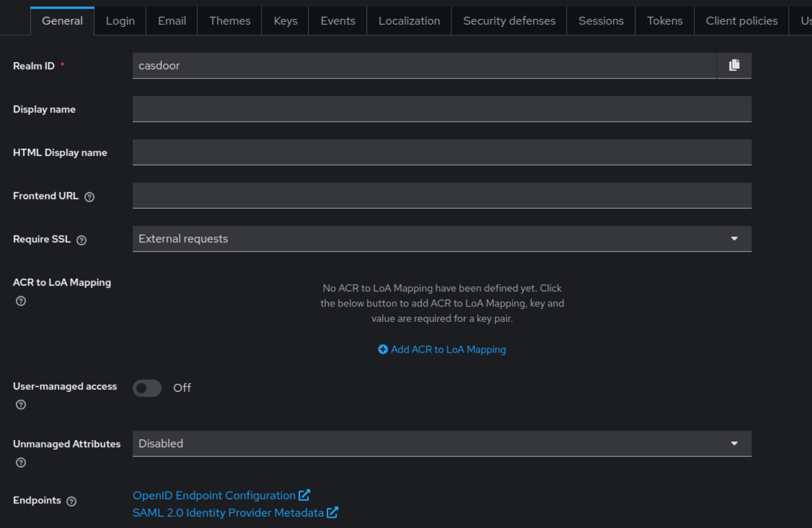Viewport: 812px width, 528px height.
Task: Open the OpenID Endpoint Configuration link
Action: tap(214, 495)
